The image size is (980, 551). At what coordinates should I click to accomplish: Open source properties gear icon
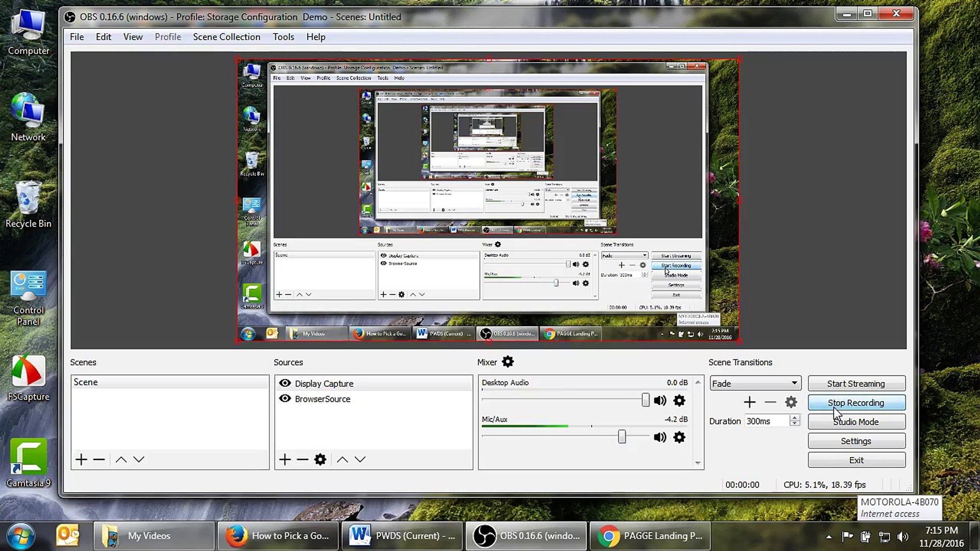tap(320, 460)
